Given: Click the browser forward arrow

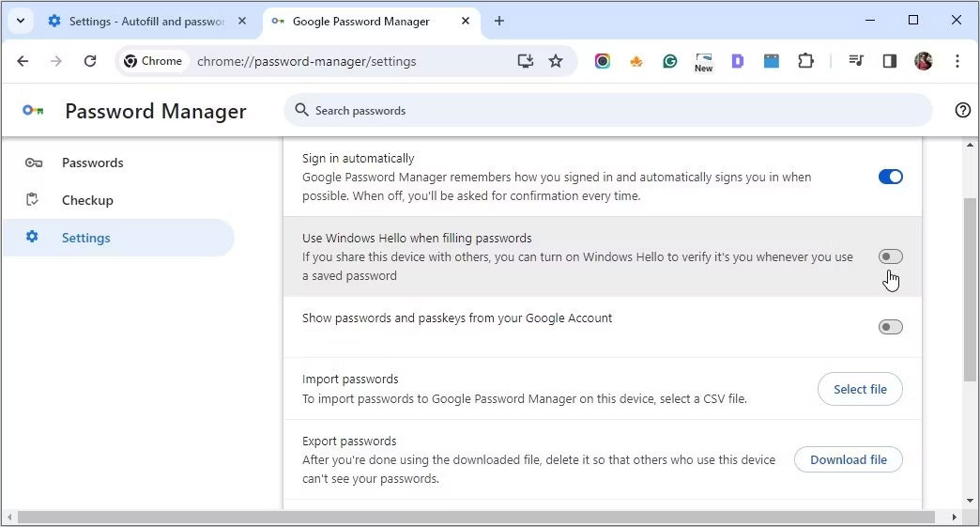Looking at the screenshot, I should (56, 61).
